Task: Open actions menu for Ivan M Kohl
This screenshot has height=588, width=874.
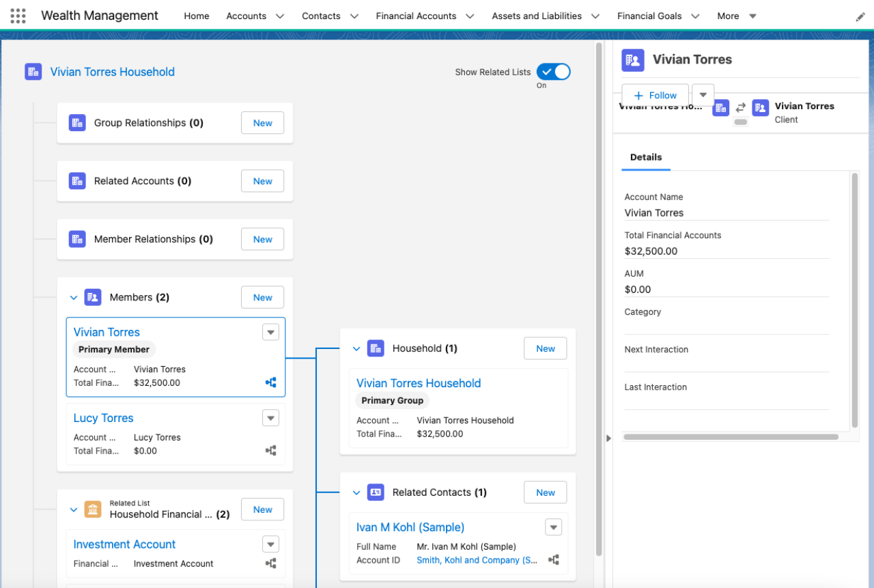Action: [554, 527]
